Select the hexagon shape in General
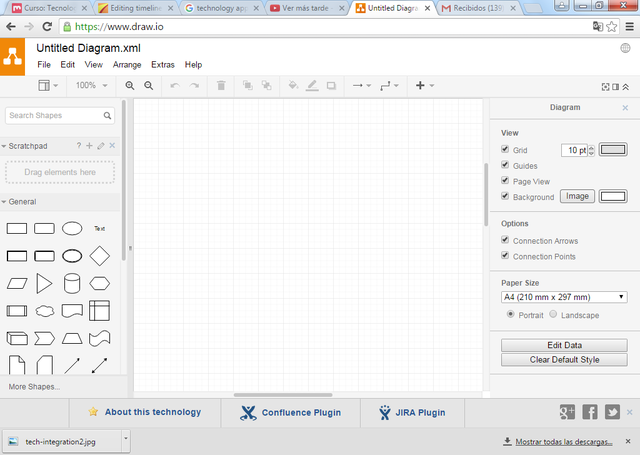This screenshot has height=455, width=640. pyautogui.click(x=100, y=284)
